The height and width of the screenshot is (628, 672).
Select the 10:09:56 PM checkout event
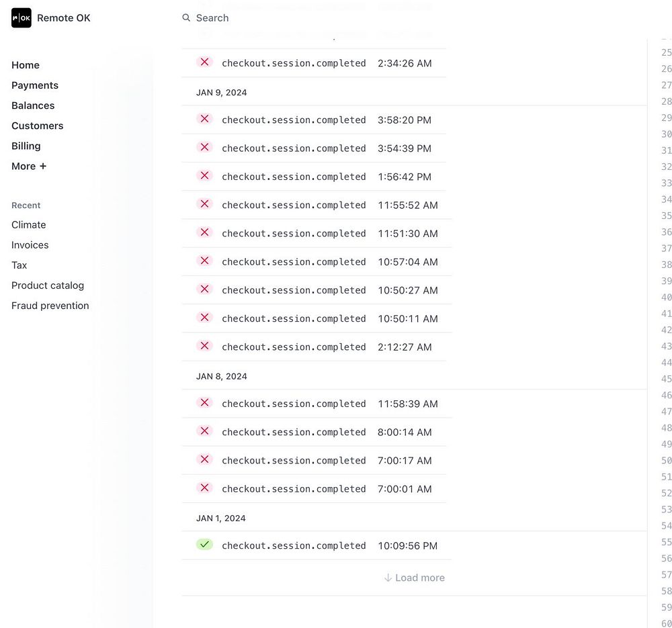click(x=317, y=545)
